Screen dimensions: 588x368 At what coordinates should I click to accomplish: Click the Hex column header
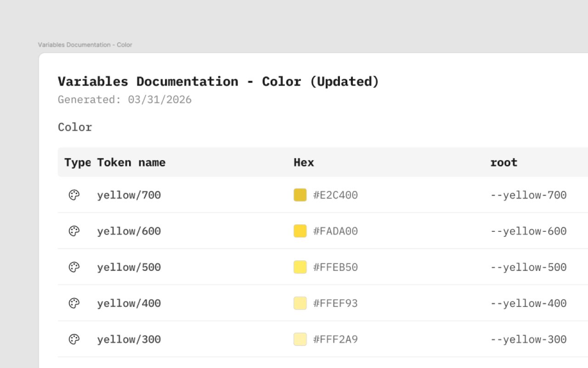304,162
